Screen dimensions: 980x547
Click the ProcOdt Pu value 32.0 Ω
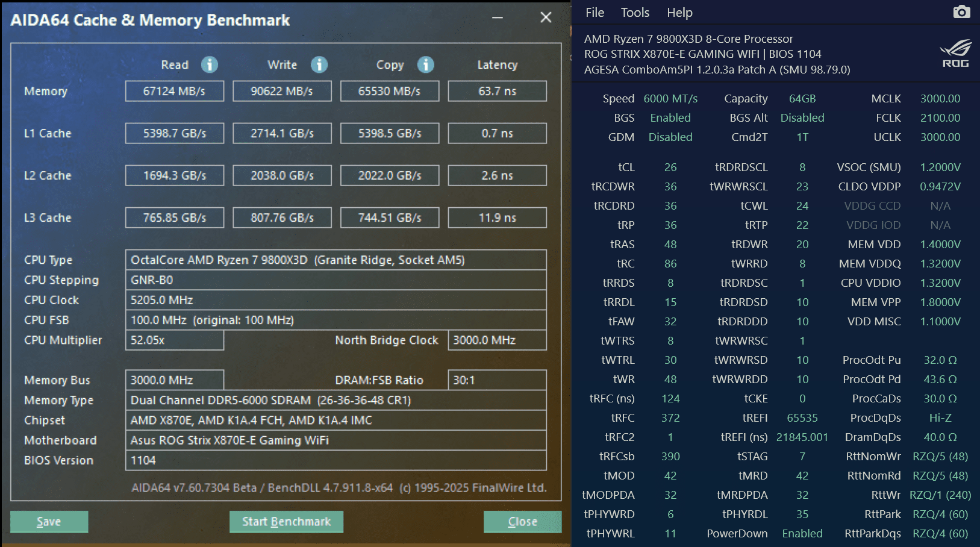pyautogui.click(x=940, y=360)
